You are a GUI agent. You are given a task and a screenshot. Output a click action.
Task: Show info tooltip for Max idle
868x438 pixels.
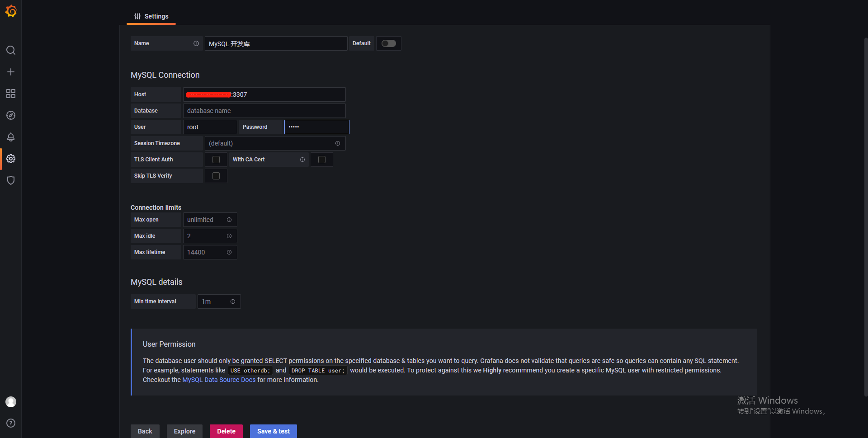coord(229,236)
